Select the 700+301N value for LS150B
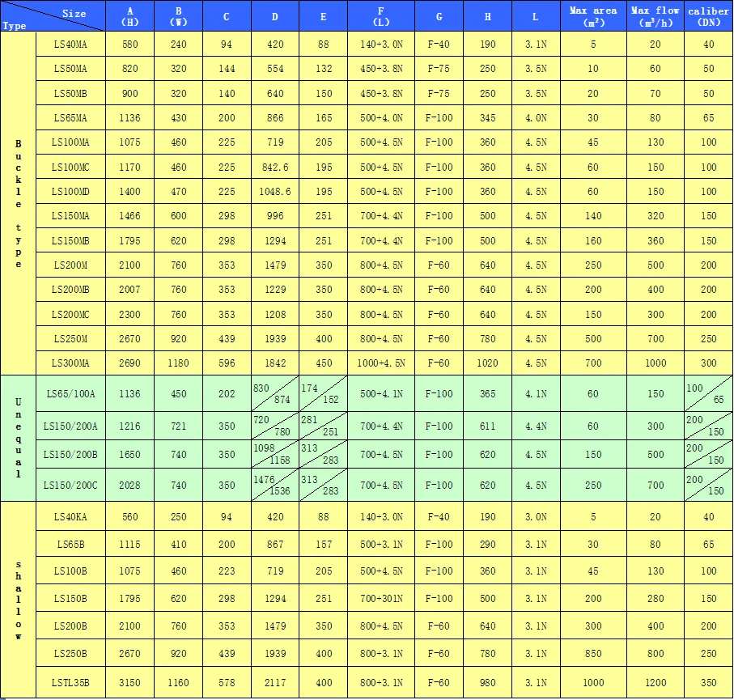Image resolution: width=734 pixels, height=700 pixels. tap(381, 598)
